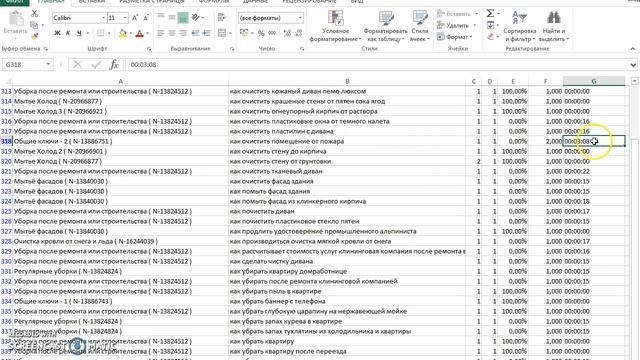Open Стили ячеек gallery
640x360 pixels.
[420, 26]
